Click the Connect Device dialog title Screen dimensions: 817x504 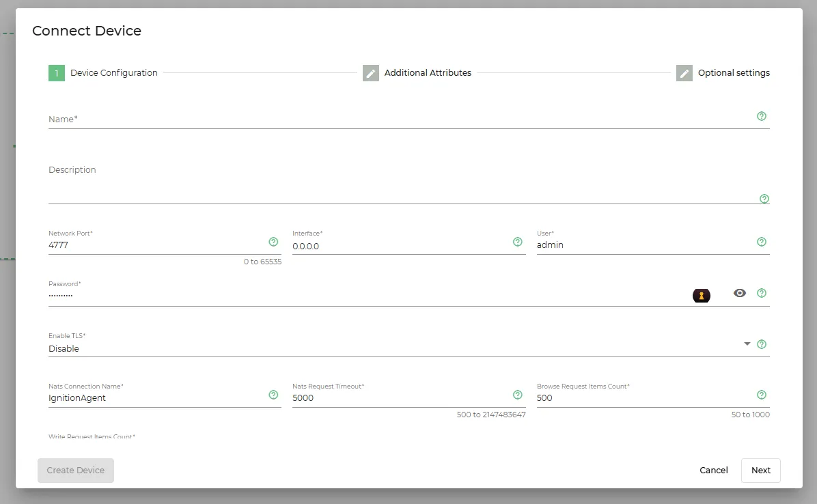pyautogui.click(x=87, y=31)
